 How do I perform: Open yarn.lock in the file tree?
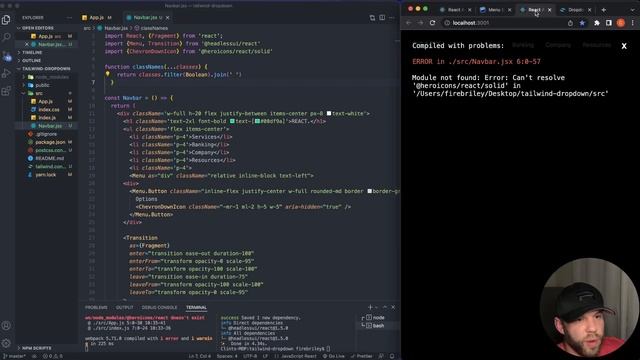(46, 175)
